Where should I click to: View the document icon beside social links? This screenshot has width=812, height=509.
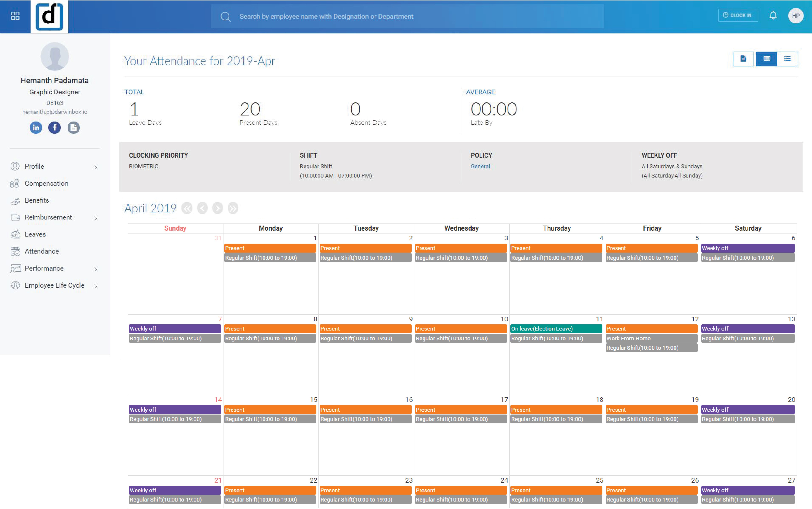[74, 128]
